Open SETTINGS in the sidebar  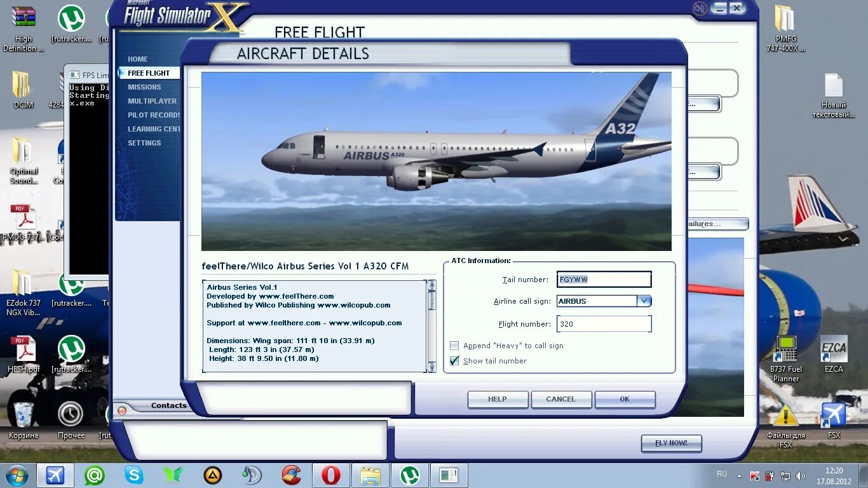(x=144, y=143)
